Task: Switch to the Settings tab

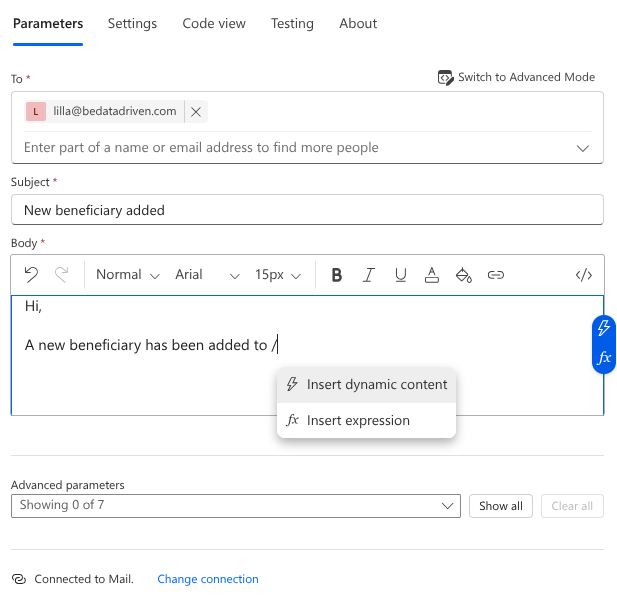Action: [132, 24]
